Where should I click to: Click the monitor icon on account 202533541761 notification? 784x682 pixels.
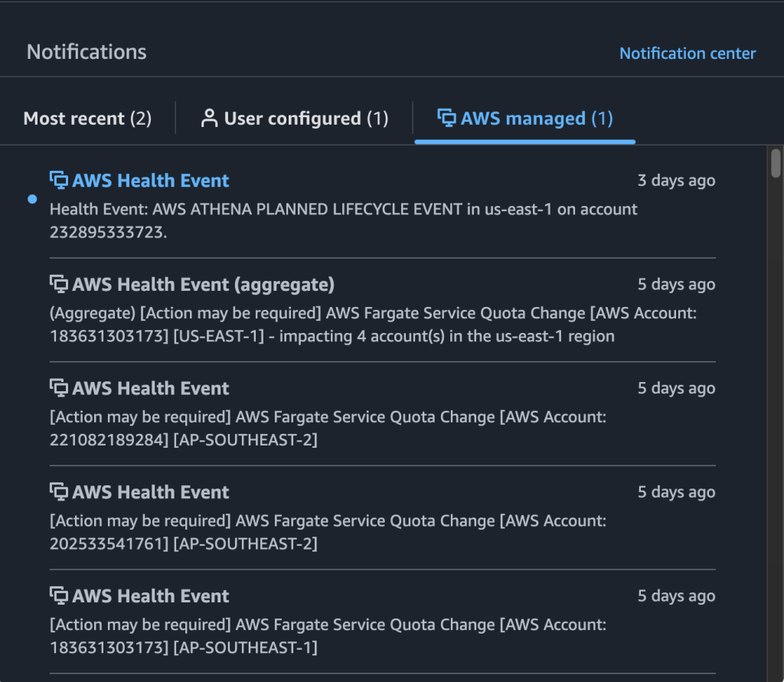click(x=57, y=492)
